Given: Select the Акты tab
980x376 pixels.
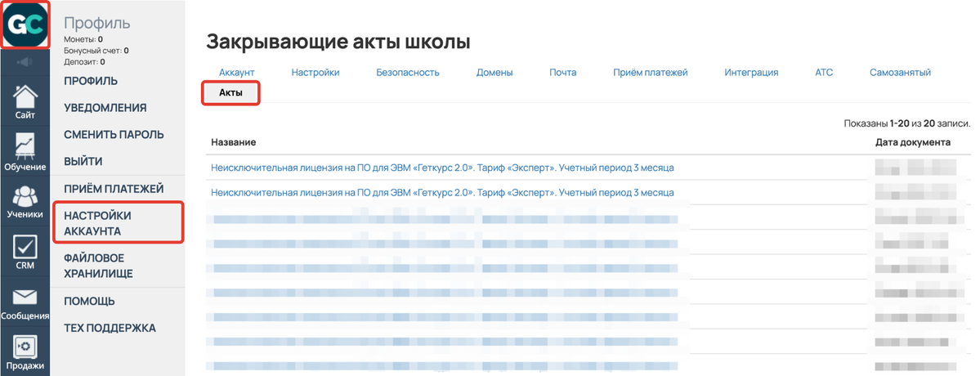Looking at the screenshot, I should pyautogui.click(x=230, y=93).
